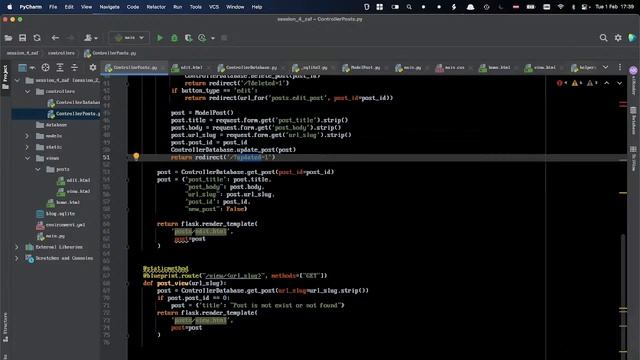Open the Refactor menu

point(156,7)
